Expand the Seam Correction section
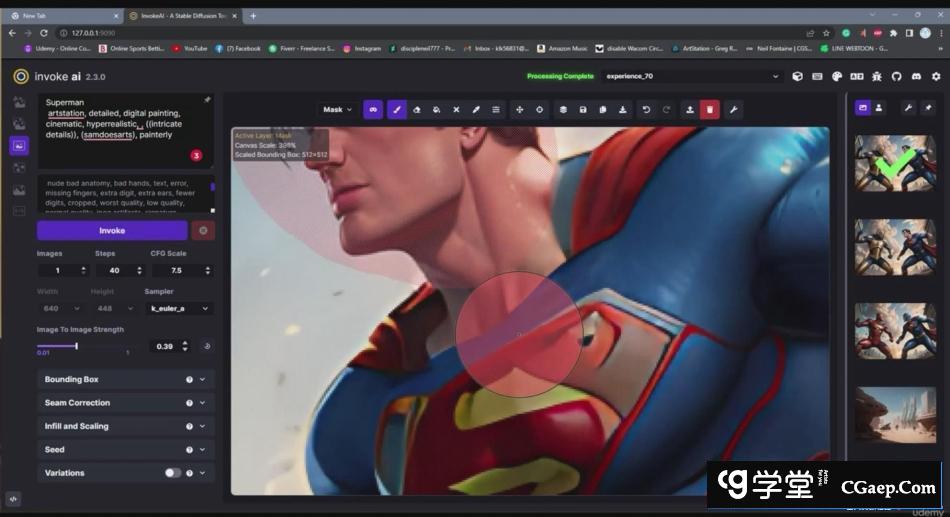The image size is (950, 517). click(x=125, y=403)
